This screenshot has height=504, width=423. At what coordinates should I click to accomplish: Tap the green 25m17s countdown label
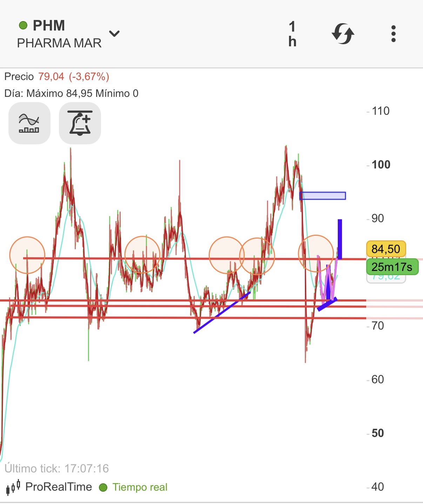[392, 267]
